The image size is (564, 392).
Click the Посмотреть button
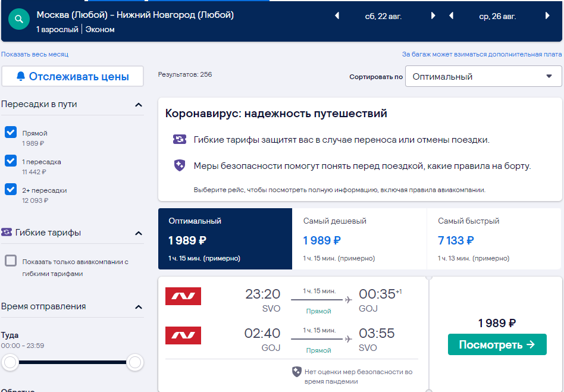(497, 344)
